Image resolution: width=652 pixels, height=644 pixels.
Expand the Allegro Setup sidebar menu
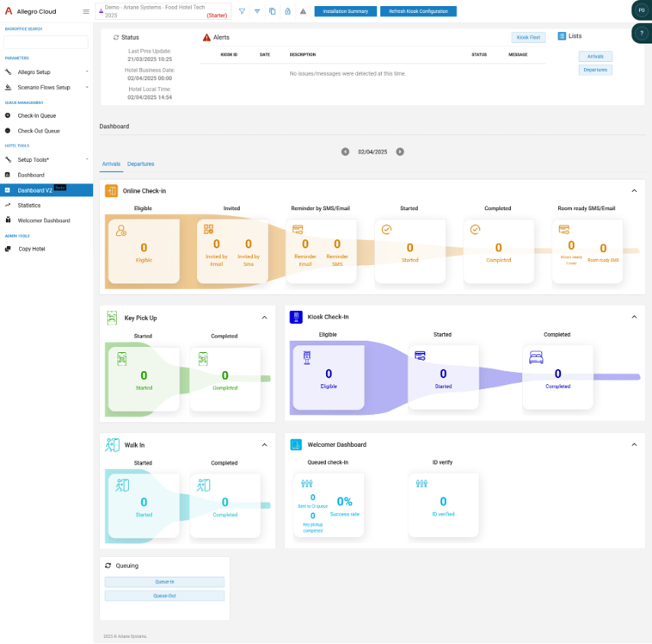click(x=46, y=72)
